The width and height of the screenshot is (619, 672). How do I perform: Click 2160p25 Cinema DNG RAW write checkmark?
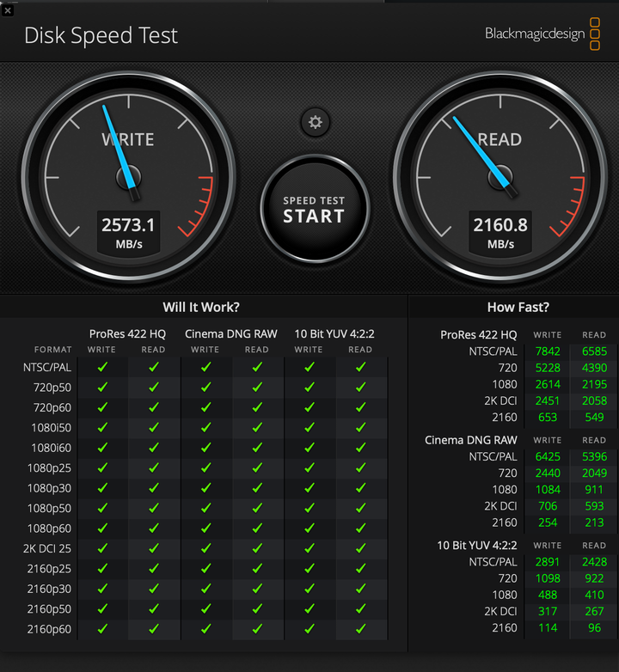(205, 568)
